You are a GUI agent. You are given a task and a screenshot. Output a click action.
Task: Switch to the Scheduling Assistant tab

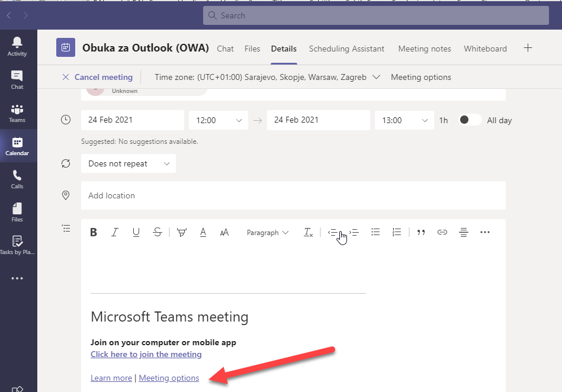(x=346, y=49)
